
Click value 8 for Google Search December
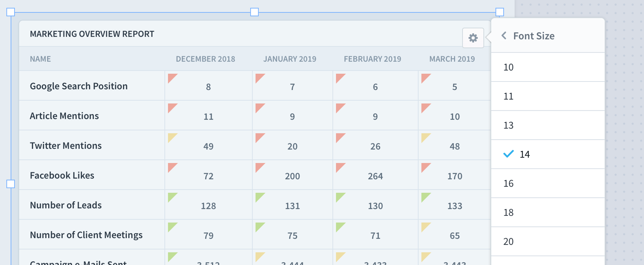(208, 87)
